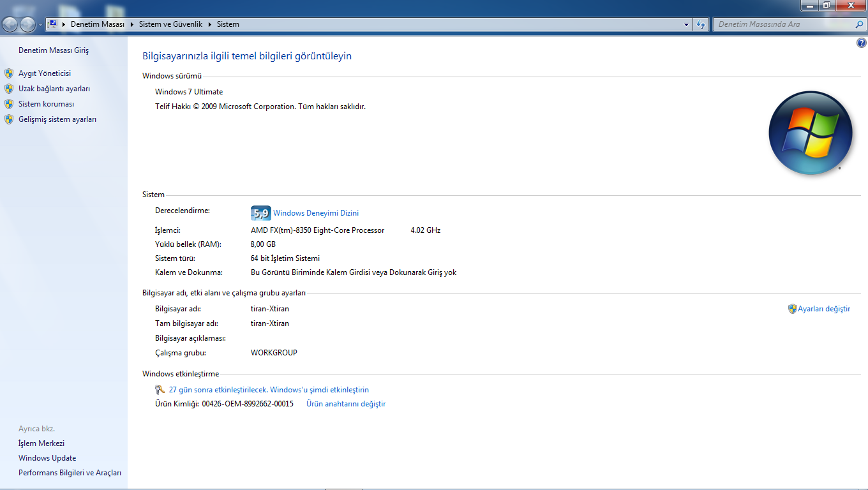
Task: Click the Ürün anahtarını değiştir link
Action: pyautogui.click(x=346, y=404)
